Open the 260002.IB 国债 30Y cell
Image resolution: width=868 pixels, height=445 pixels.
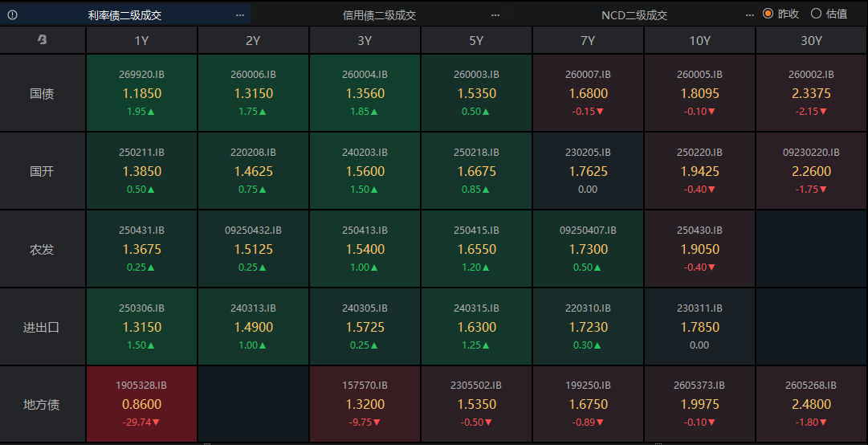812,93
